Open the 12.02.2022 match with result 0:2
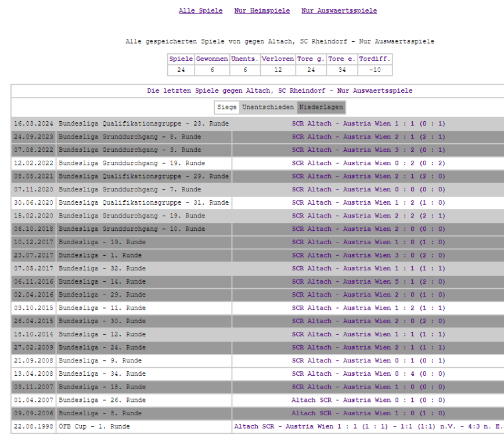504x435 pixels. click(368, 163)
